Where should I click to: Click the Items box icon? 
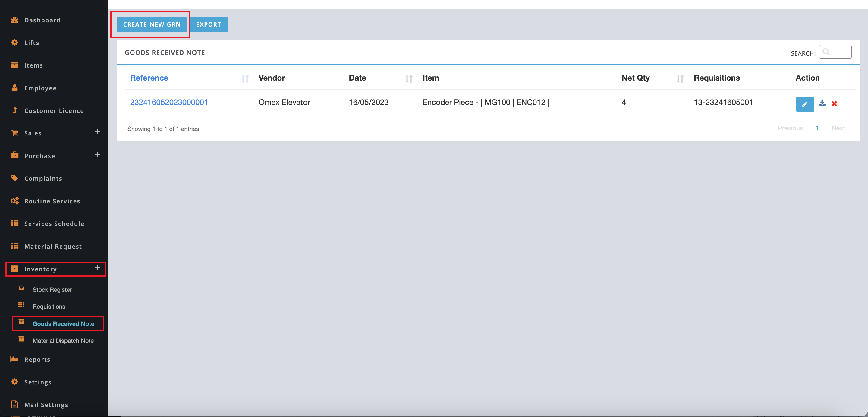point(14,65)
